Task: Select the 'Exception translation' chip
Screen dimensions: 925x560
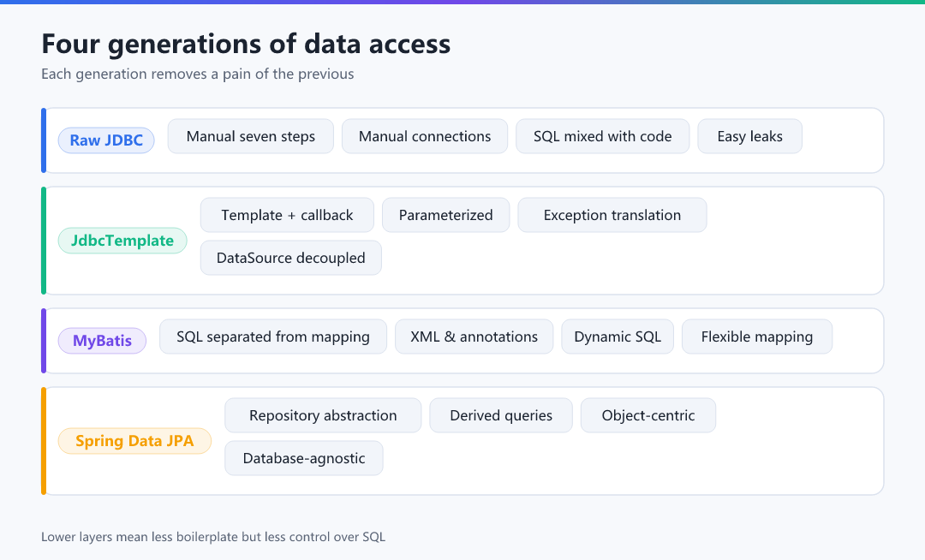Action: pyautogui.click(x=612, y=215)
